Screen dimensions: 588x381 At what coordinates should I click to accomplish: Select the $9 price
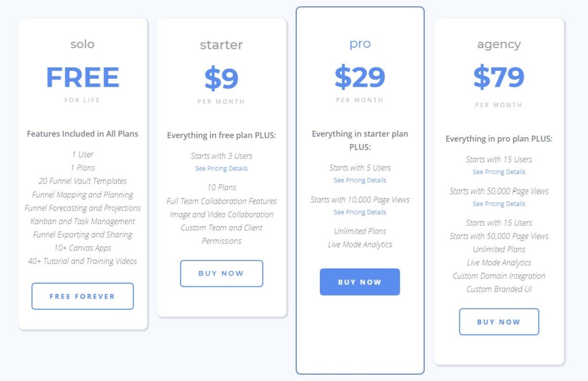click(x=221, y=79)
